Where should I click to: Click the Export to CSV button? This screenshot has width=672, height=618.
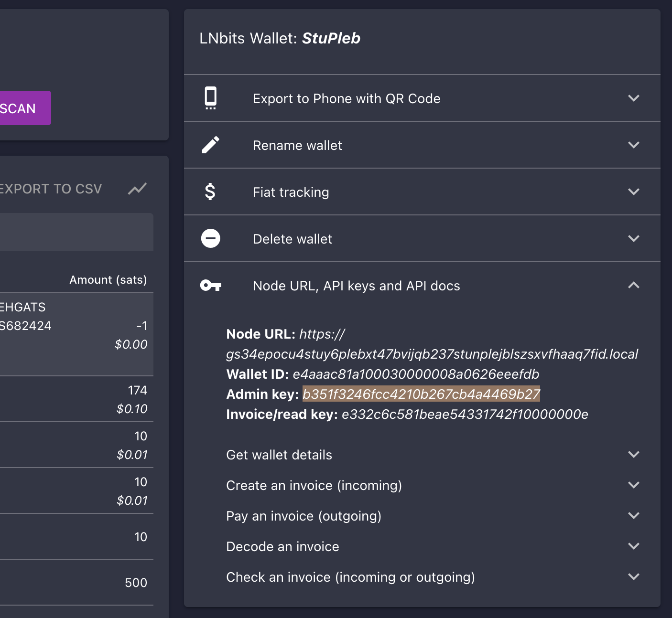(50, 189)
